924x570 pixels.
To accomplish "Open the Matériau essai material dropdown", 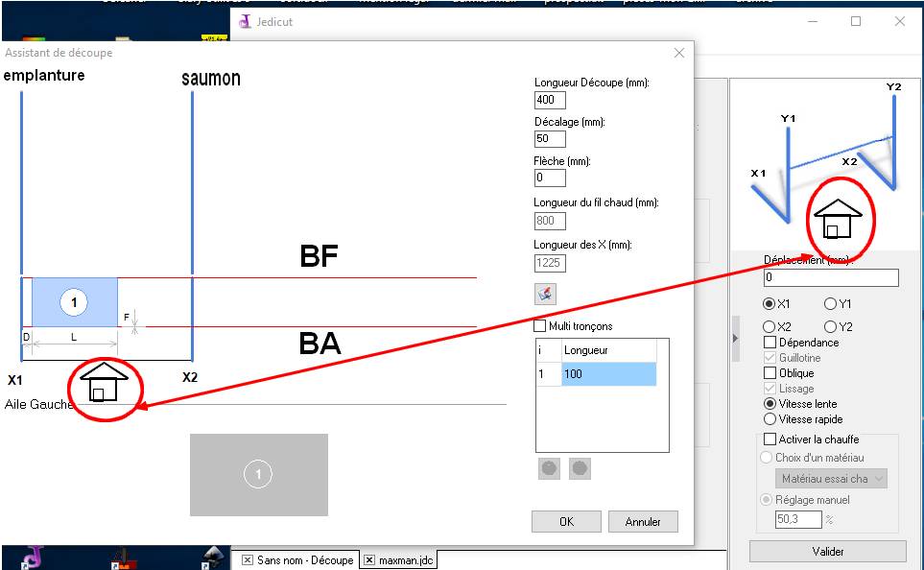I will [831, 478].
